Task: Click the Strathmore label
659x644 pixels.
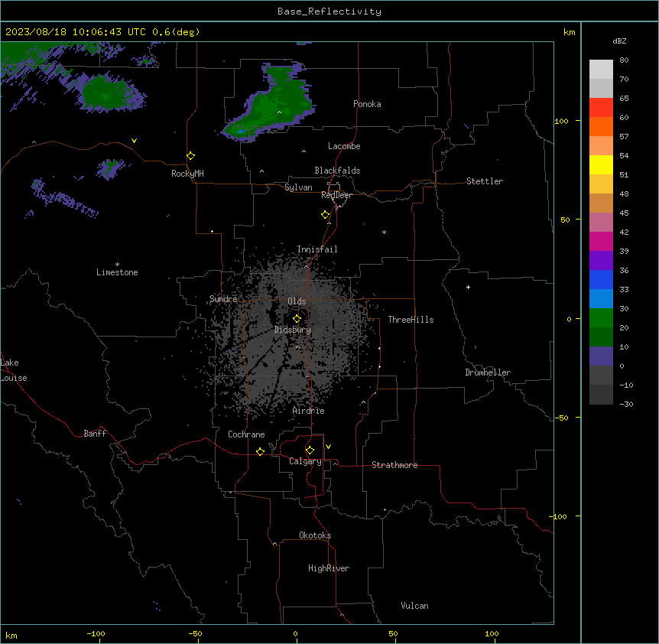Action: pyautogui.click(x=394, y=465)
